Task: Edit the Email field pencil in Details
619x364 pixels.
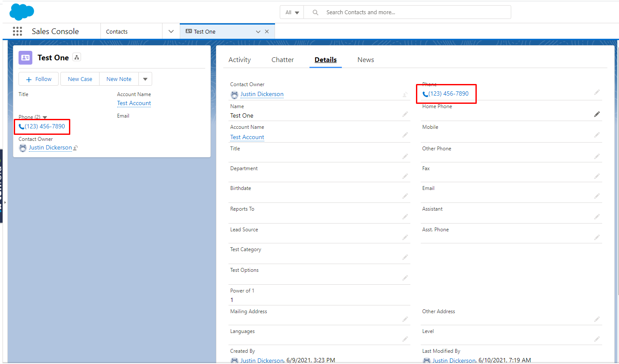Action: [597, 196]
